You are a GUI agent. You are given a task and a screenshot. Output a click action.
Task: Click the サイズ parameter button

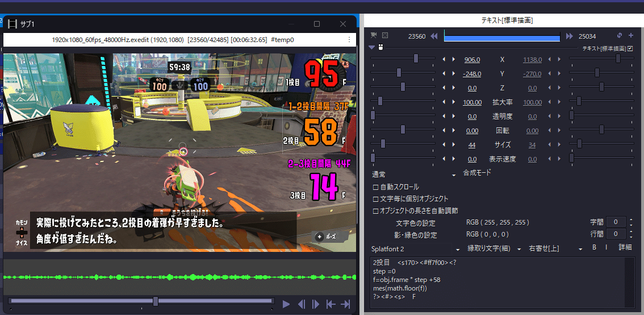pyautogui.click(x=502, y=145)
